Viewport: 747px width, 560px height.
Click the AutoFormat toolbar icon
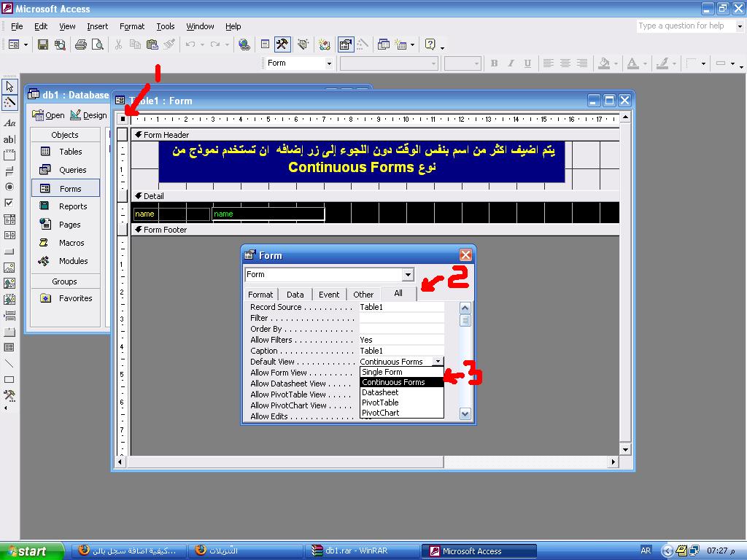(303, 44)
